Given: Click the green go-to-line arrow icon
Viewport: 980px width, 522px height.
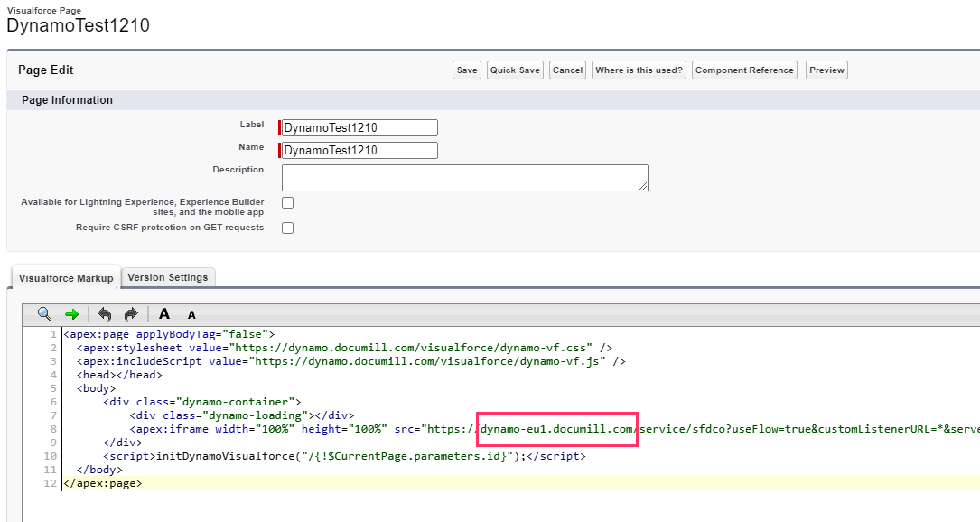Looking at the screenshot, I should click(71, 314).
